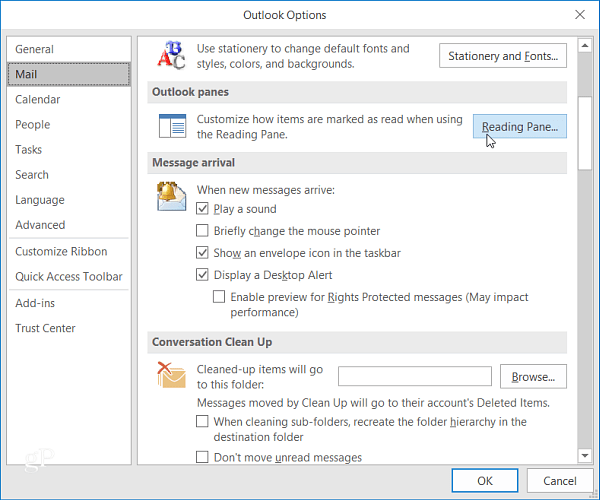
Task: Switch to the Advanced category
Action: tap(69, 225)
